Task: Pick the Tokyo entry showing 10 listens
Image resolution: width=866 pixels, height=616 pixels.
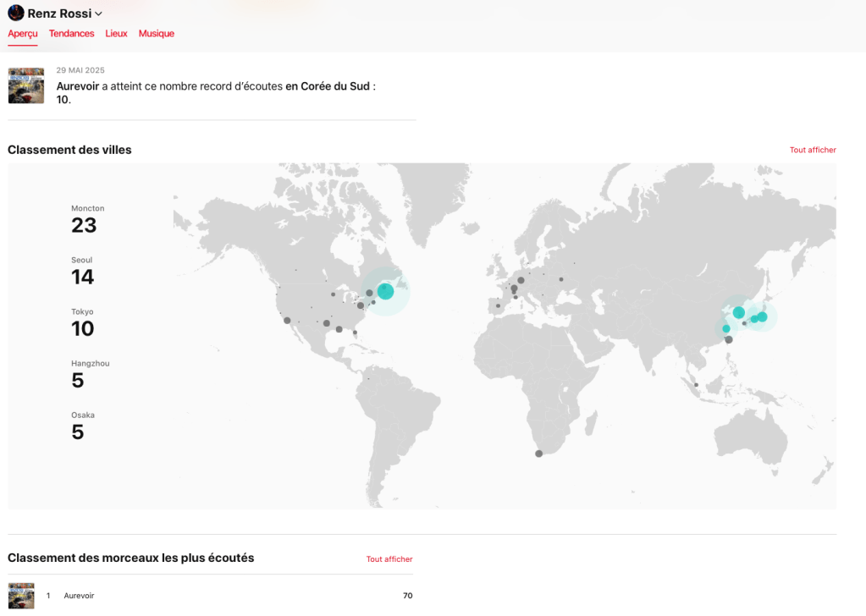Action: pyautogui.click(x=83, y=322)
